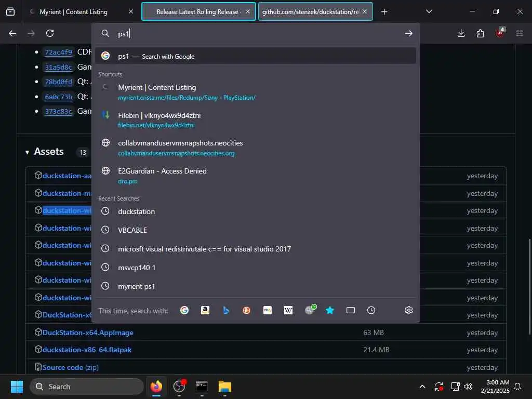Open the uBlock Origin extension icon

click(x=500, y=33)
